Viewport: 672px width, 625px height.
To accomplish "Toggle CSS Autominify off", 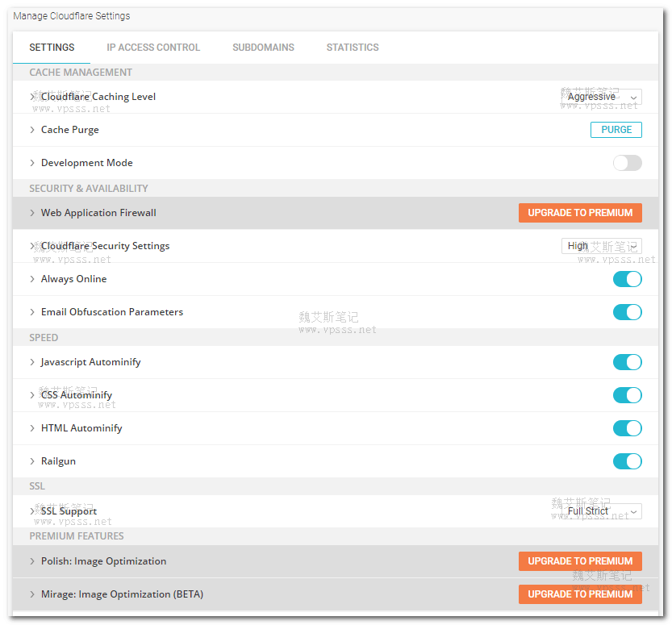I will click(x=627, y=395).
